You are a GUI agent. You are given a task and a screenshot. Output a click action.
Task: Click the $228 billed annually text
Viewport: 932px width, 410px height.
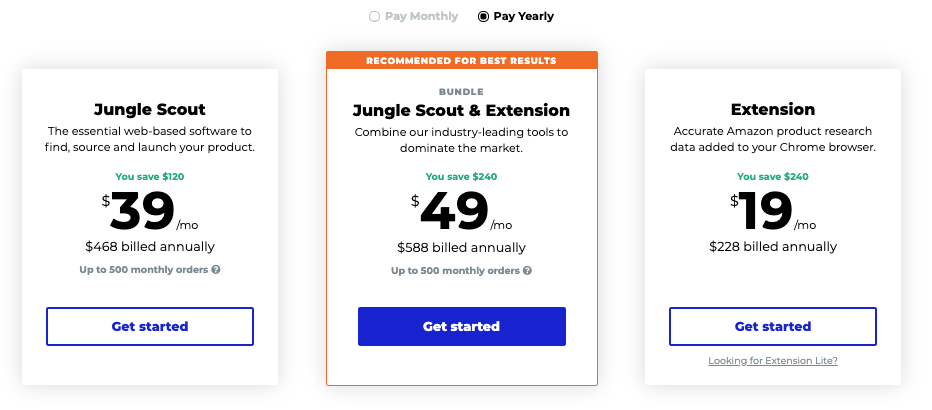(773, 247)
